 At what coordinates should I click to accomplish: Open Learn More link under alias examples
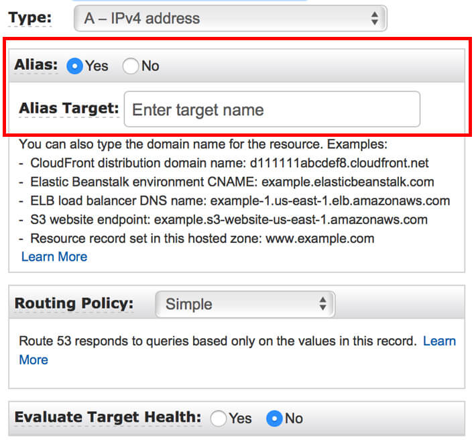[54, 257]
